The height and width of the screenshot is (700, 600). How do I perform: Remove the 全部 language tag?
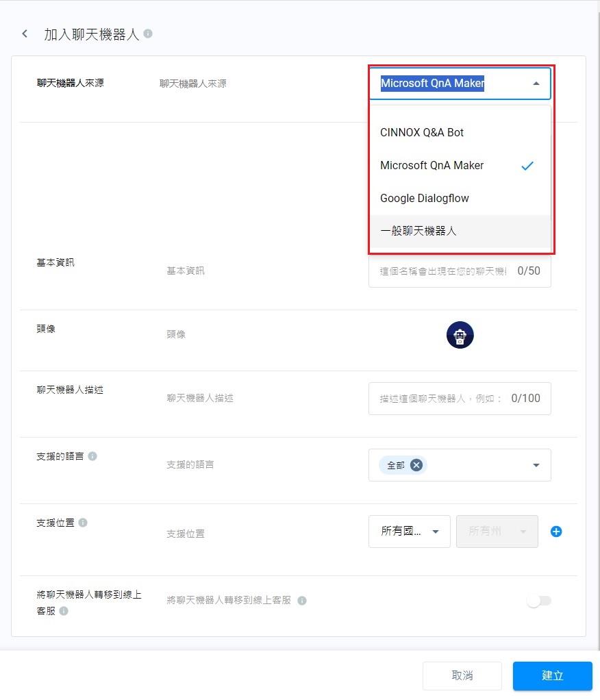(x=416, y=465)
